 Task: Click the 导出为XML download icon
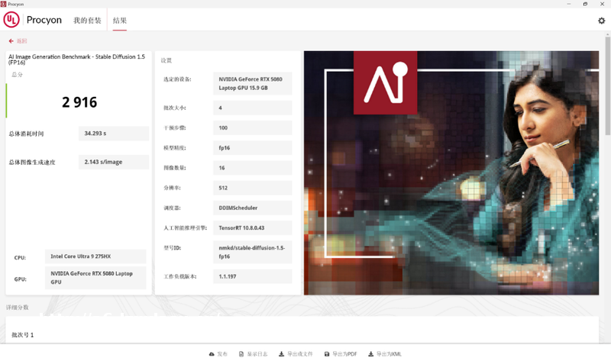tap(370, 354)
